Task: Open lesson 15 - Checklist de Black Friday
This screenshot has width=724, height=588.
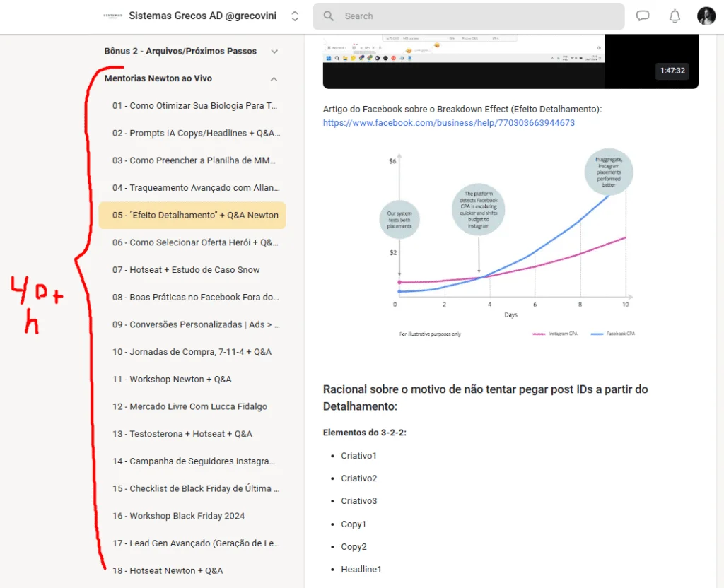Action: pos(192,488)
